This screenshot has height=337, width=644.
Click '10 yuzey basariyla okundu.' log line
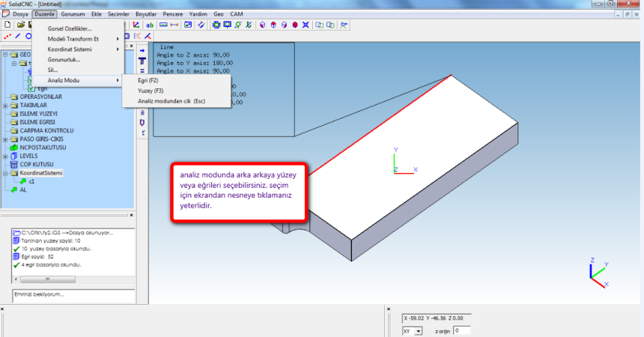(56, 249)
